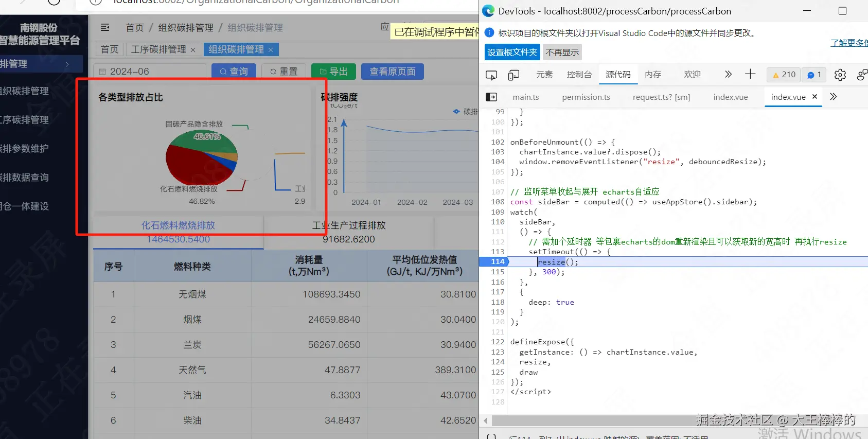Open the 1 message counter badge
This screenshot has width=868, height=439.
click(814, 75)
